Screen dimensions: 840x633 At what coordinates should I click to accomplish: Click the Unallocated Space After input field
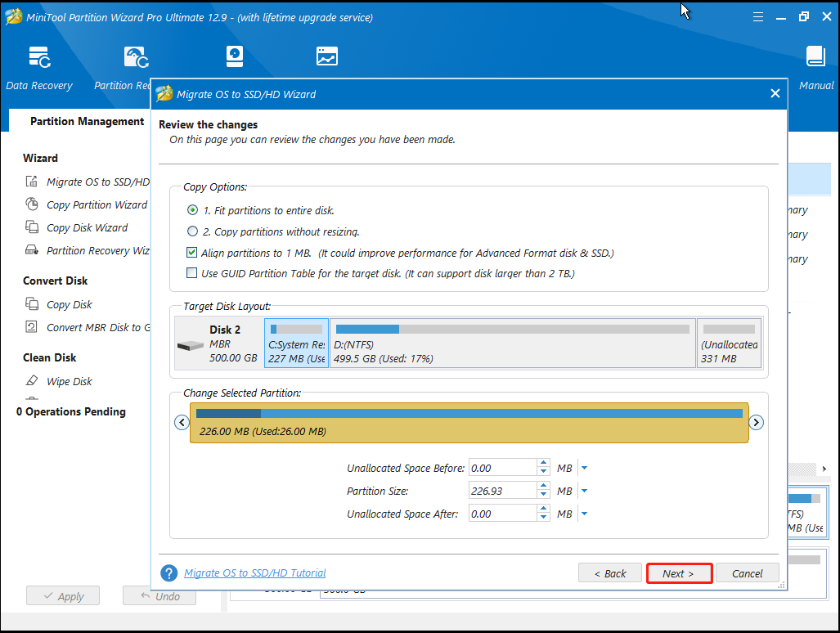point(502,514)
